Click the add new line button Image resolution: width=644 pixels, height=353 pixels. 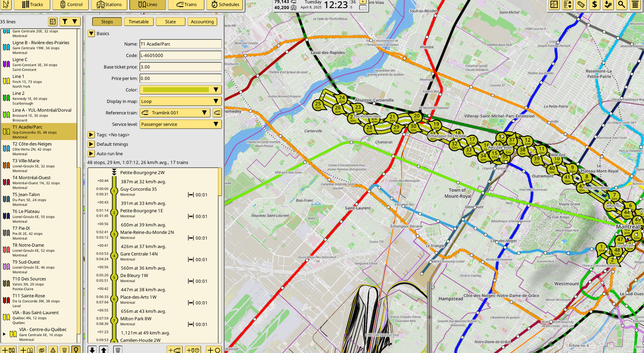(x=8, y=350)
